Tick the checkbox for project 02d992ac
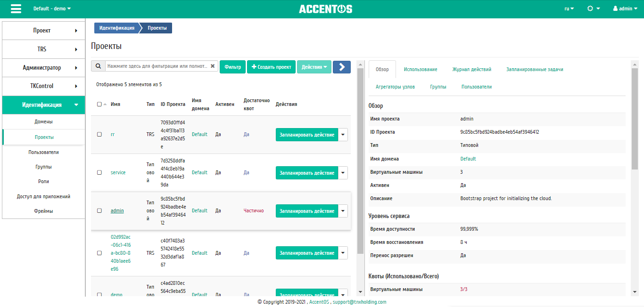 point(99,253)
